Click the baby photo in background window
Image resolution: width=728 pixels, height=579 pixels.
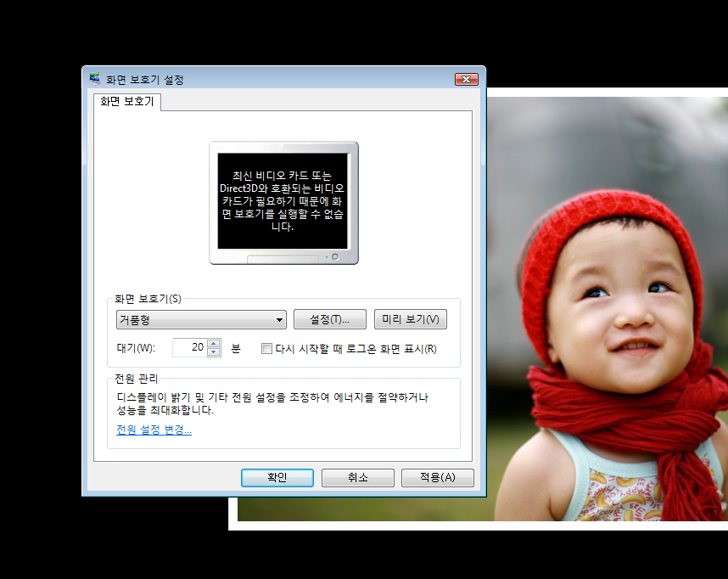608,308
